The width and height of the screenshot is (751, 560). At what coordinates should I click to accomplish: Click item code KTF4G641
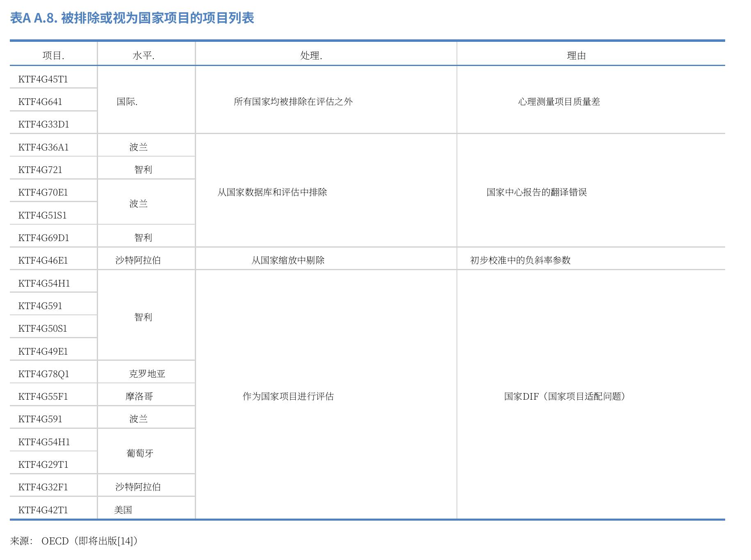(x=40, y=102)
